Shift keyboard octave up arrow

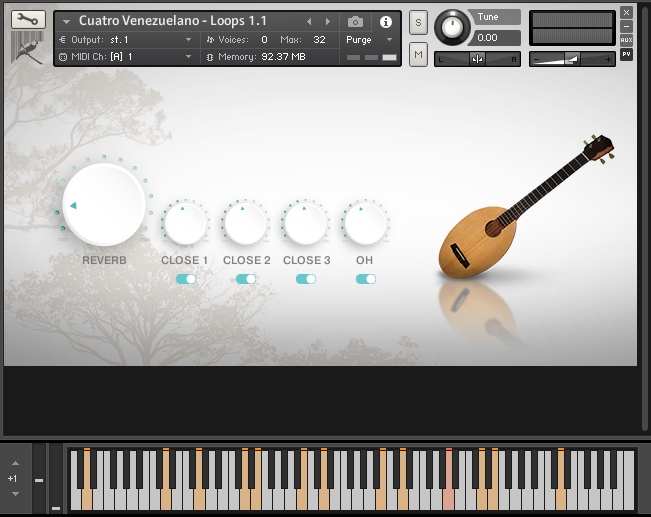(x=15, y=463)
